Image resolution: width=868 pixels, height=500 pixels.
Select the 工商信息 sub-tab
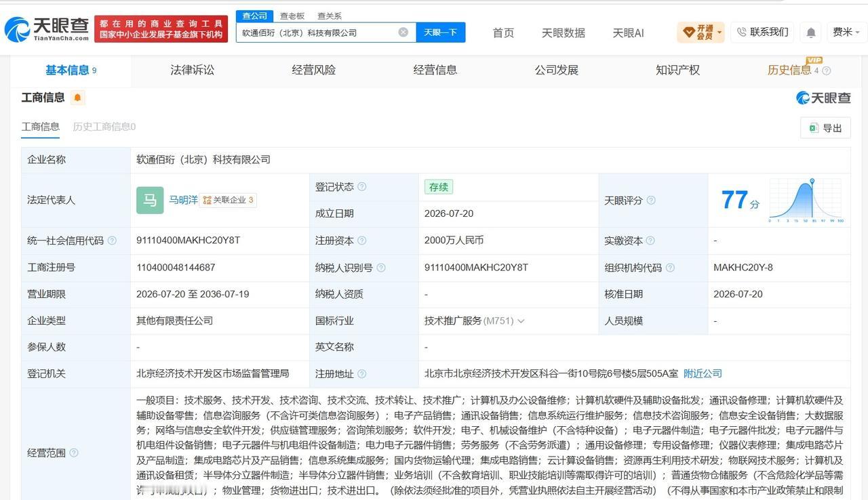(x=41, y=127)
